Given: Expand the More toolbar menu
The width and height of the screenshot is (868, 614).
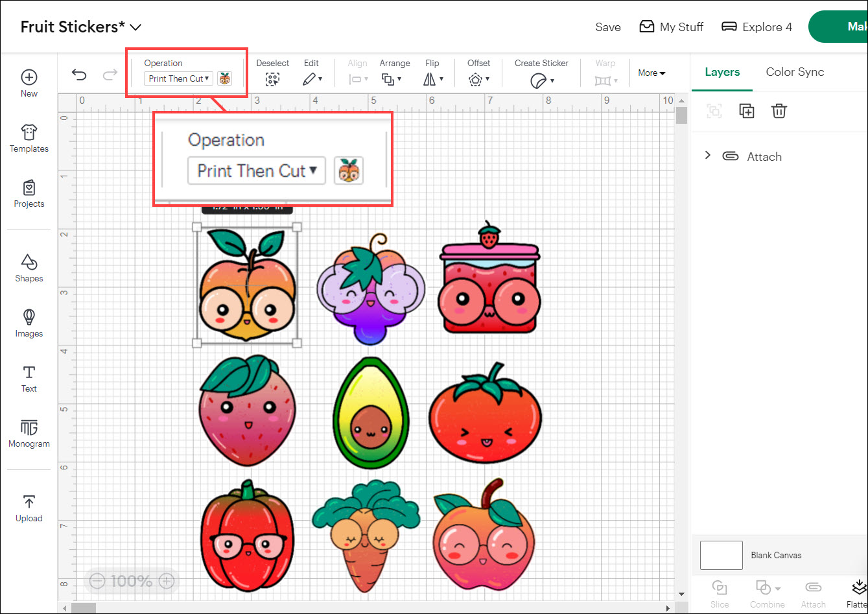Looking at the screenshot, I should pyautogui.click(x=651, y=73).
